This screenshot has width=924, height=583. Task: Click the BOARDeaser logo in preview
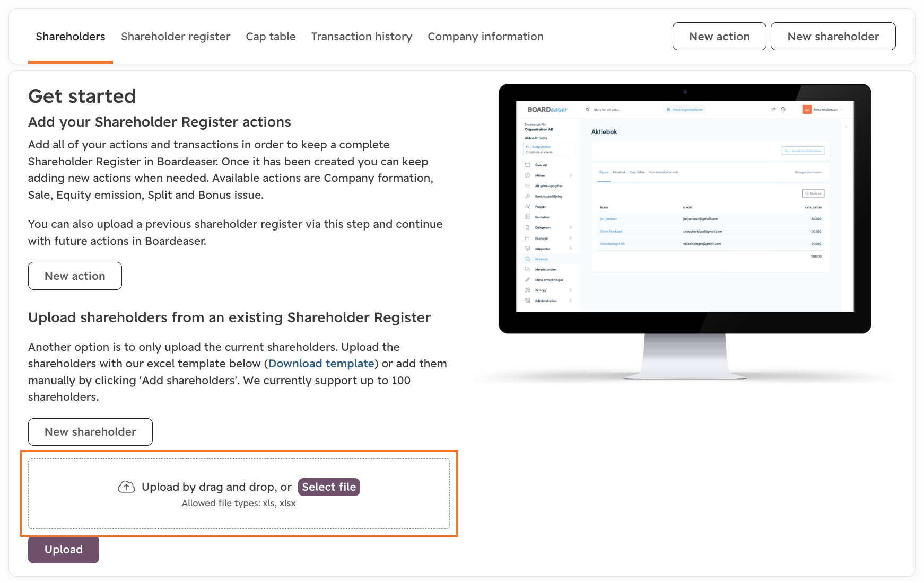click(x=547, y=110)
